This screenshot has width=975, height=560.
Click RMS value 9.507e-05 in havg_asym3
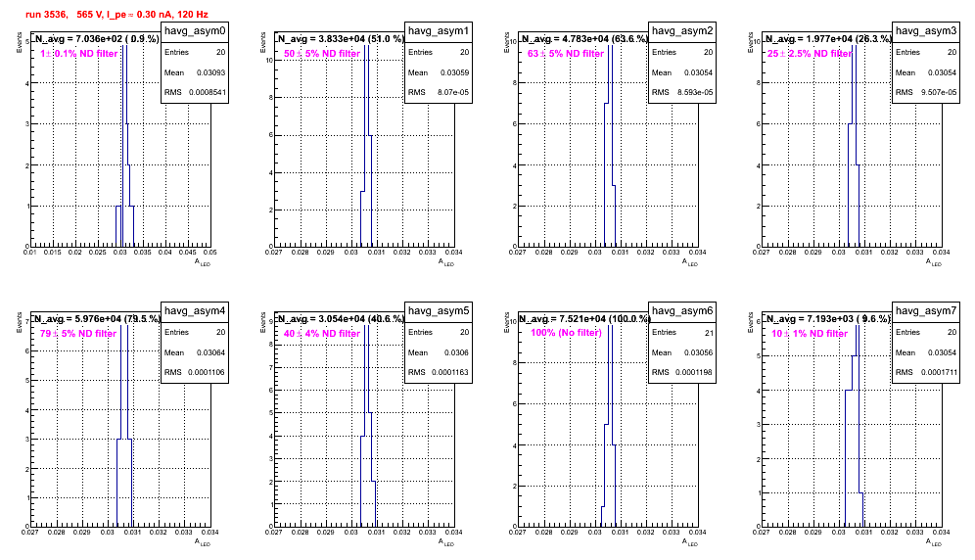[939, 92]
